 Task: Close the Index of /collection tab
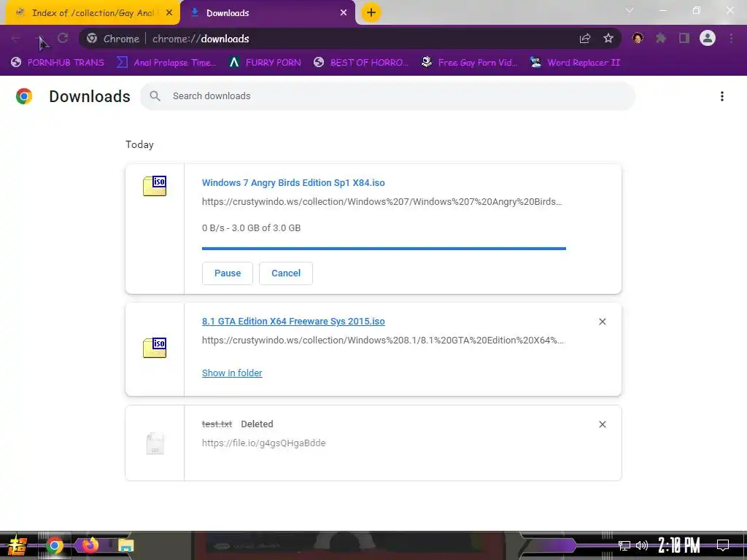pyautogui.click(x=169, y=13)
